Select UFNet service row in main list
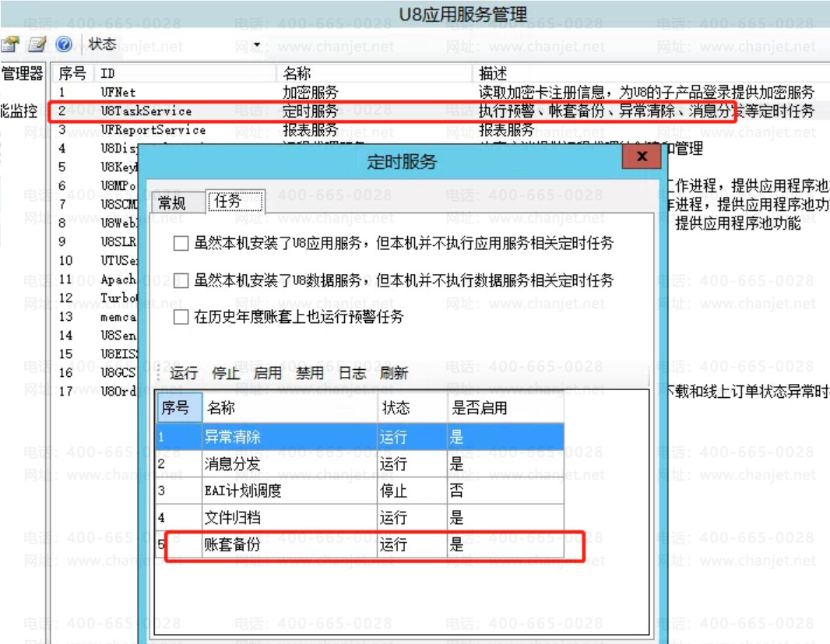 click(439, 92)
